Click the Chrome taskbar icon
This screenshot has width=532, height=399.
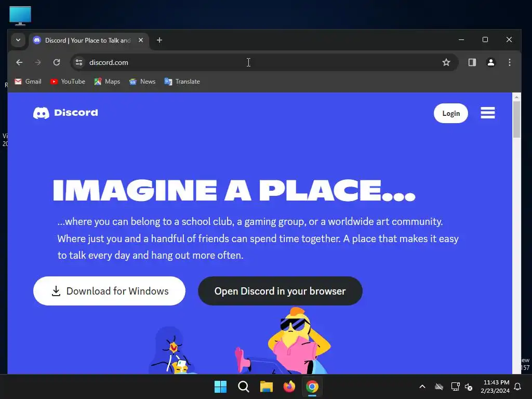[312, 387]
